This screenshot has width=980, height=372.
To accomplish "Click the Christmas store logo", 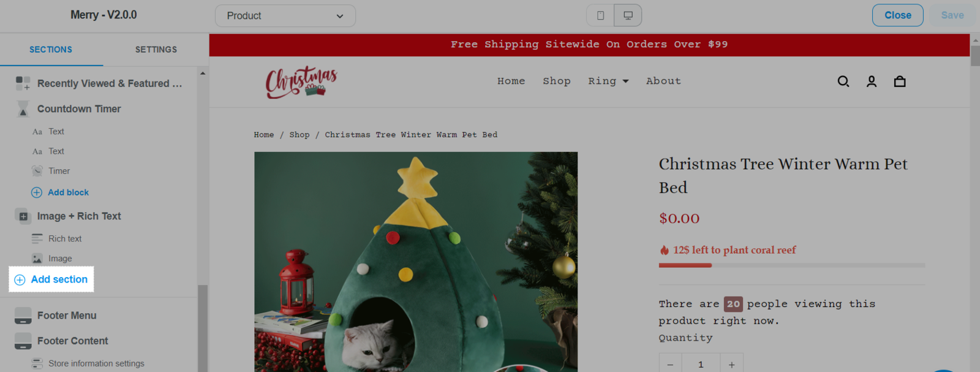I will point(301,82).
